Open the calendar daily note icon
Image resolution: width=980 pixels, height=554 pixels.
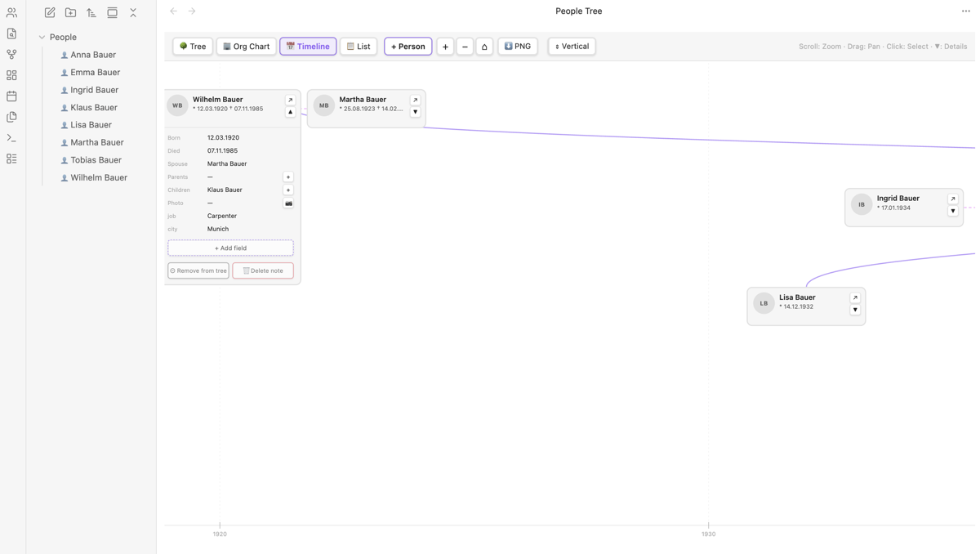pos(11,96)
